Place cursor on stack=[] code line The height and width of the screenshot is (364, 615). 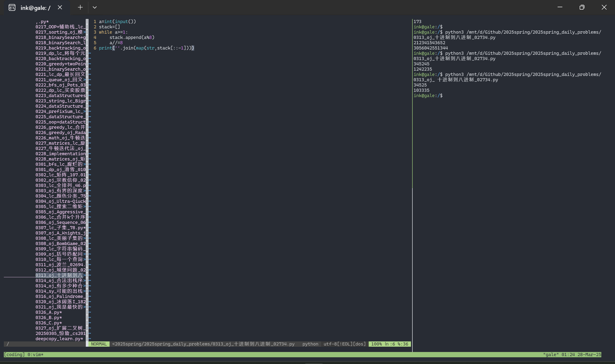click(x=109, y=27)
